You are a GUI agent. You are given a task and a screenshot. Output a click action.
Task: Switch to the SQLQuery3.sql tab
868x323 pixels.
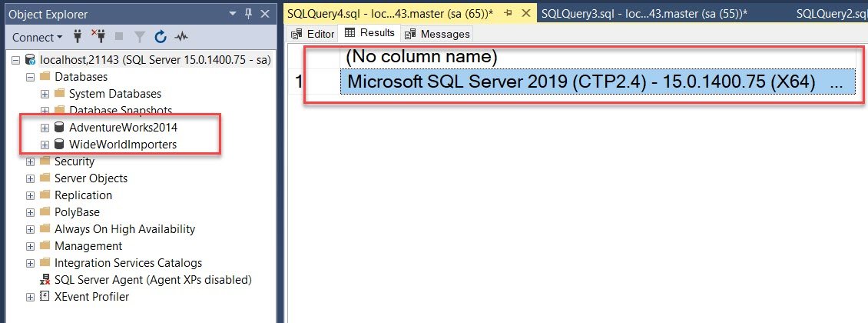point(643,14)
